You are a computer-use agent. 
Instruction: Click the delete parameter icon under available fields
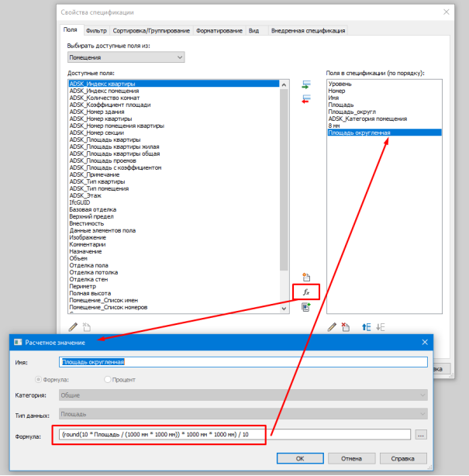click(x=87, y=327)
